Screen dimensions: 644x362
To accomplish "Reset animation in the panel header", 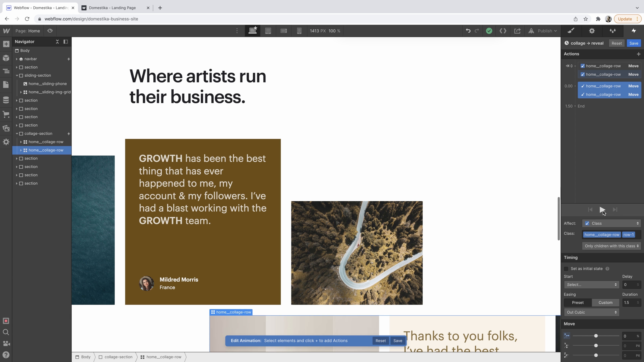I will pyautogui.click(x=616, y=43).
